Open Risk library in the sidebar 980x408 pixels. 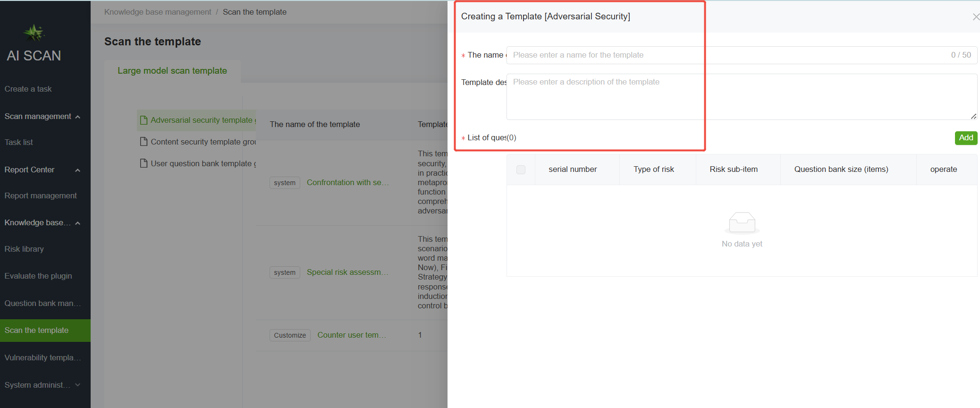point(24,249)
